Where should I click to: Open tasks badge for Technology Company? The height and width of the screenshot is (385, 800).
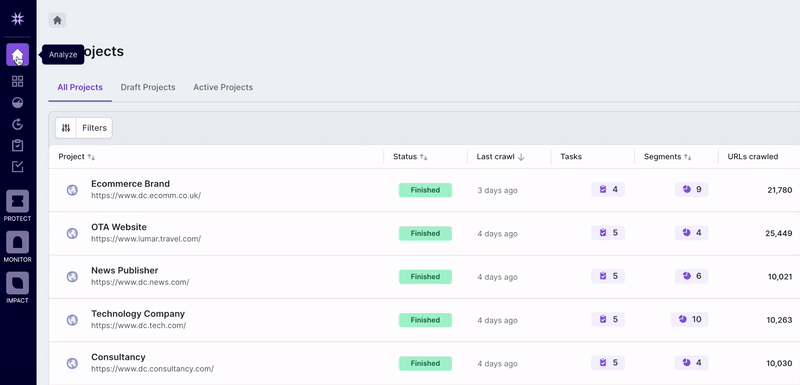(608, 320)
